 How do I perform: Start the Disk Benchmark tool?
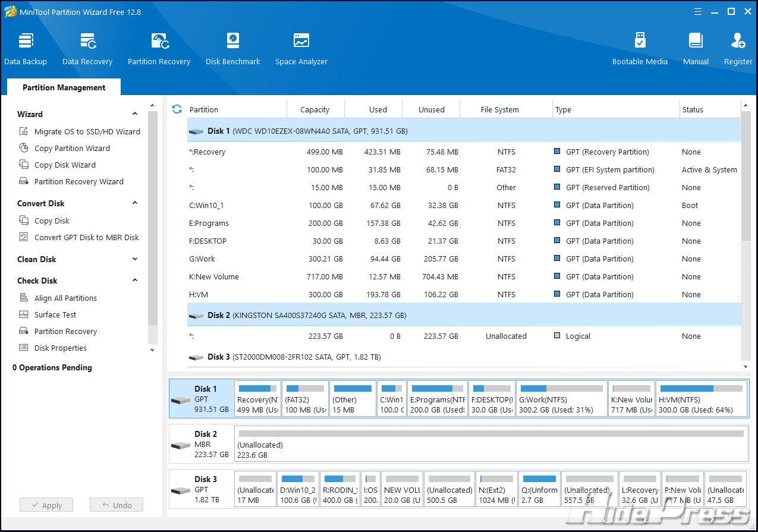pos(232,48)
